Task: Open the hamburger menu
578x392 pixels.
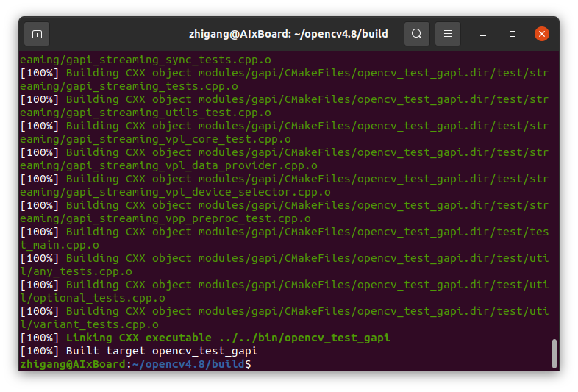Action: click(448, 34)
